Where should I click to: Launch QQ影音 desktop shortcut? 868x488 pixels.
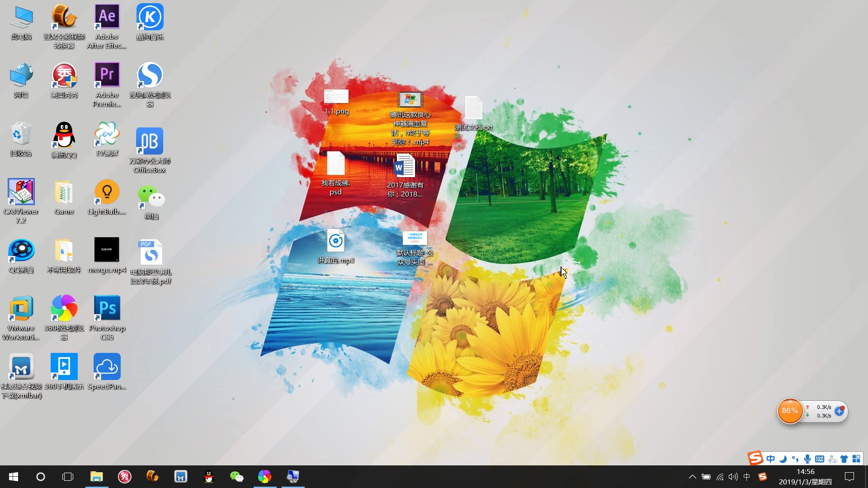(x=21, y=256)
